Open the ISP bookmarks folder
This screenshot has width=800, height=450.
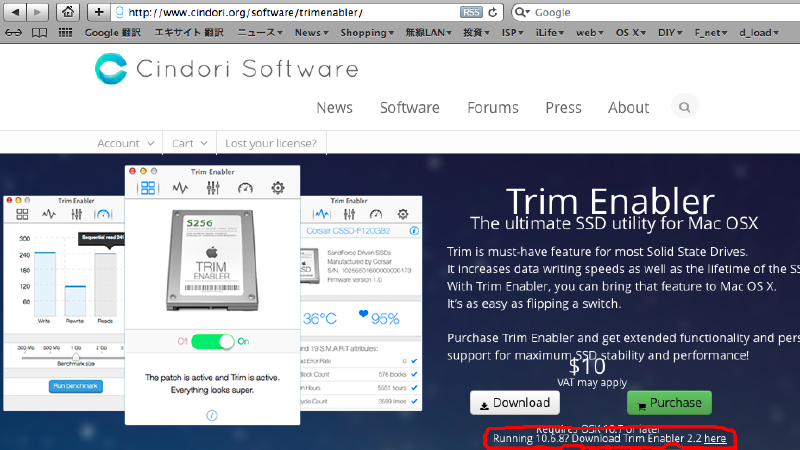[512, 33]
